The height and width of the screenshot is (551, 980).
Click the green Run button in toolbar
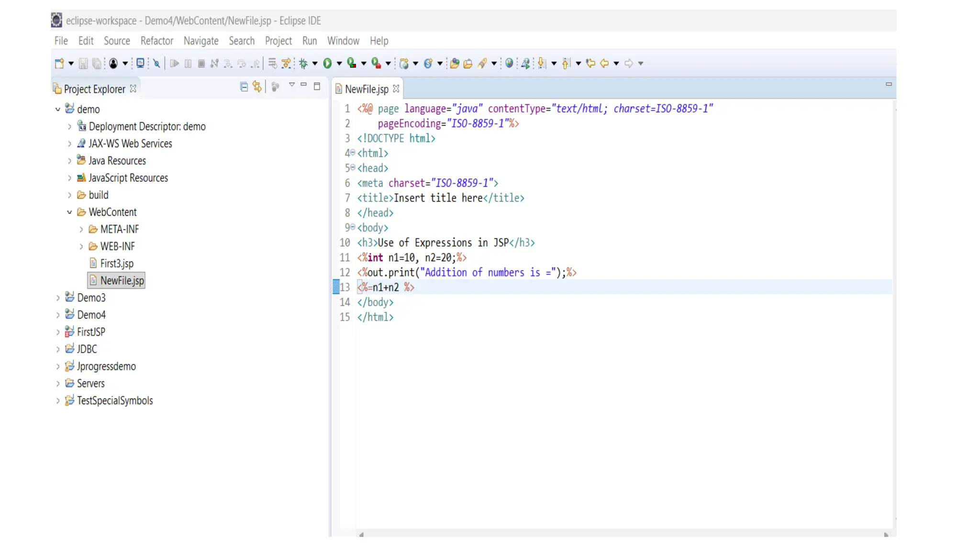coord(327,63)
